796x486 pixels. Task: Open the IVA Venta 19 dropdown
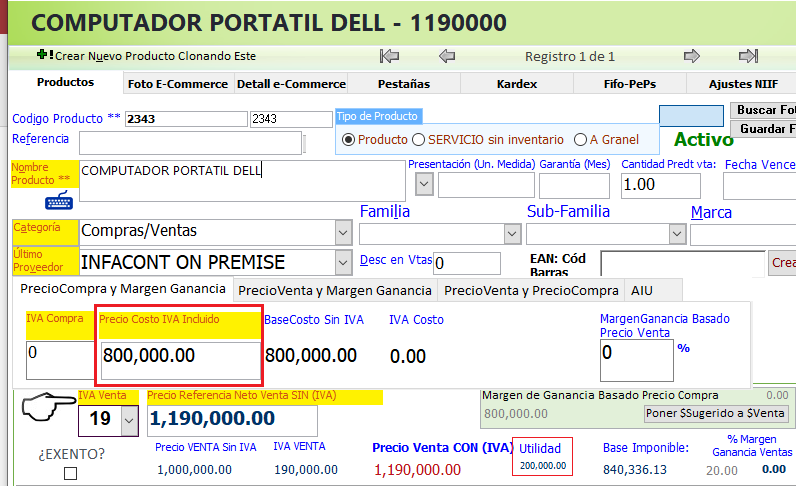pyautogui.click(x=129, y=420)
